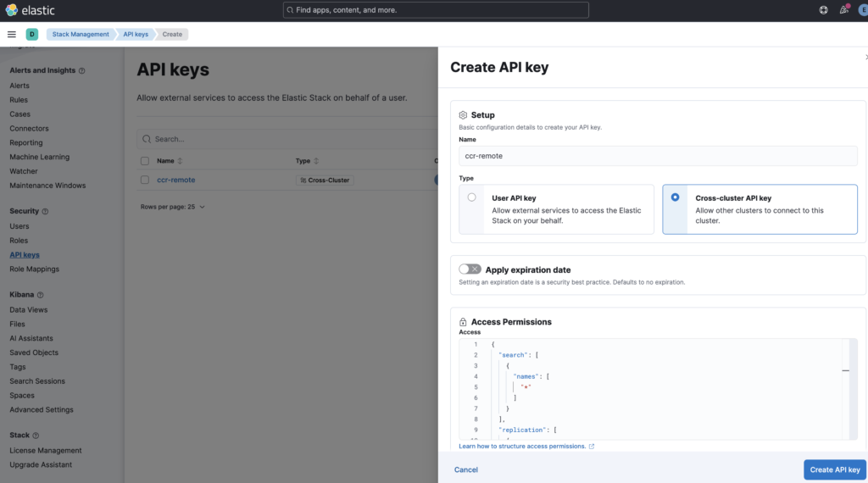Image resolution: width=868 pixels, height=483 pixels.
Task: Click the Stack section help icon
Action: click(x=38, y=436)
